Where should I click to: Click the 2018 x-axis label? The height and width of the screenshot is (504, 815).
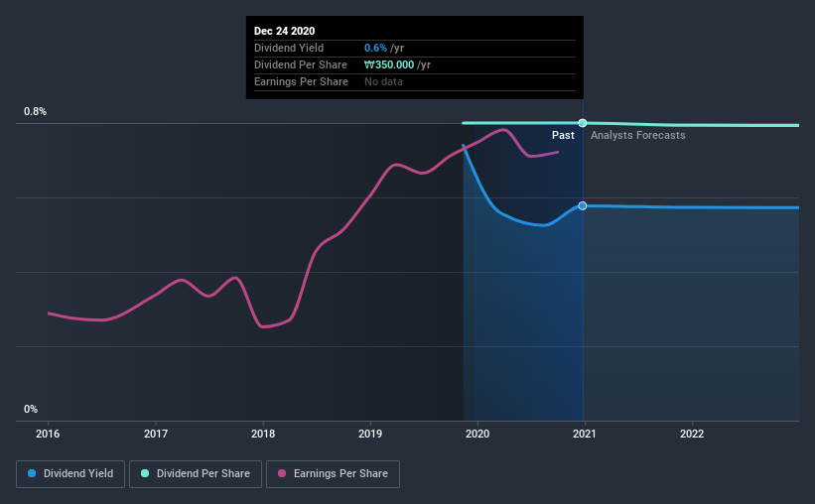click(x=263, y=434)
